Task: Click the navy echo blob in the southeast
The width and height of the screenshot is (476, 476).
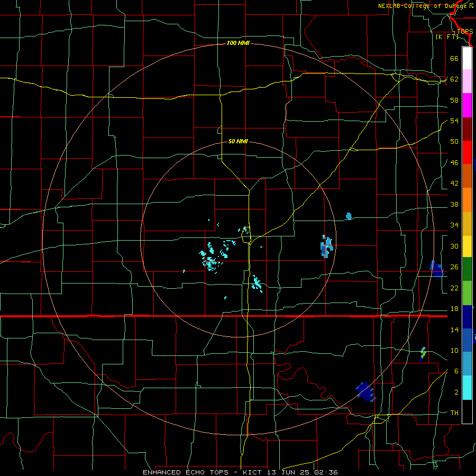Action: tap(366, 391)
